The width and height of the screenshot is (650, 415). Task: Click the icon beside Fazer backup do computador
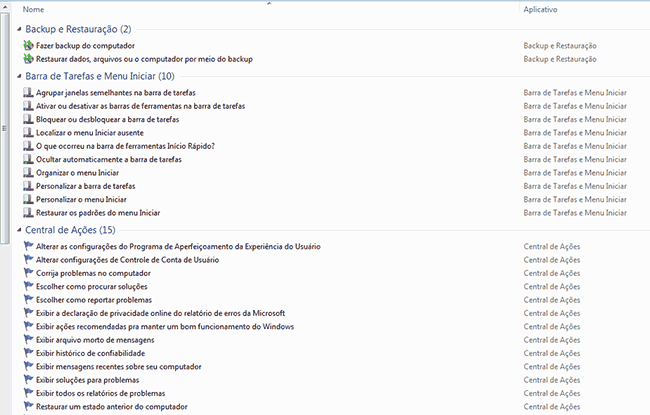point(28,45)
